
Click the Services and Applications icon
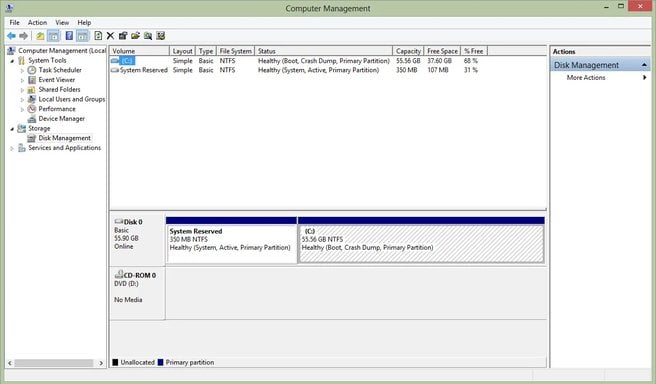(x=22, y=148)
